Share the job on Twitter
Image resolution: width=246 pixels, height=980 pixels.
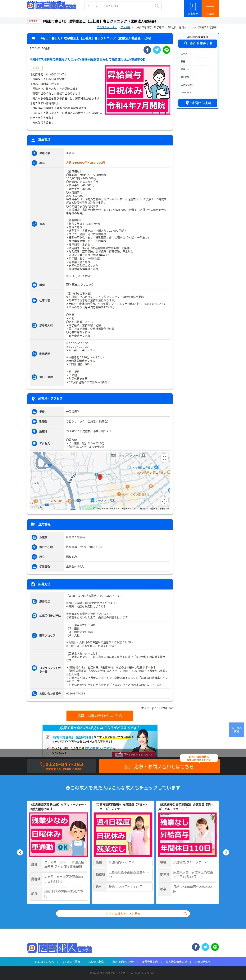coord(157,50)
